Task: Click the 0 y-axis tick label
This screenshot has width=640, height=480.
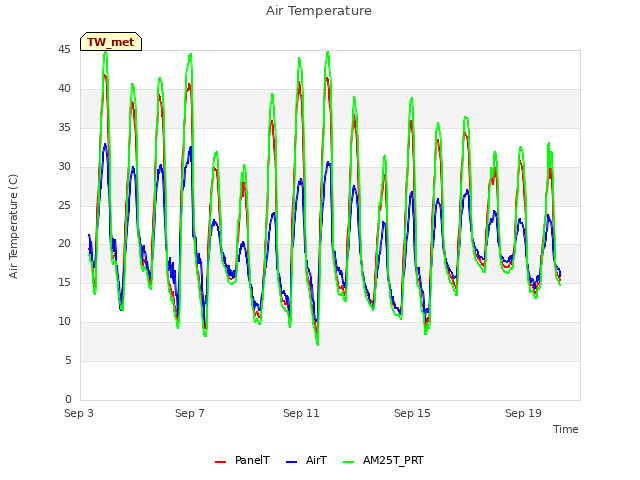Action: pyautogui.click(x=68, y=399)
